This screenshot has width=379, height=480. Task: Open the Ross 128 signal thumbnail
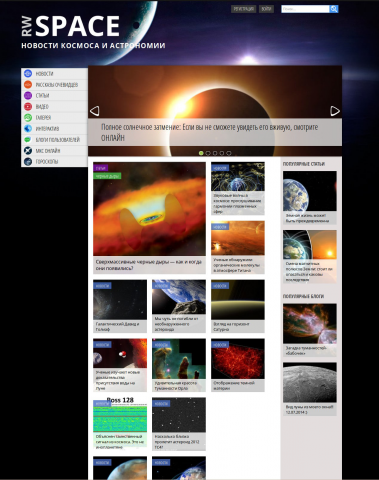(120, 415)
